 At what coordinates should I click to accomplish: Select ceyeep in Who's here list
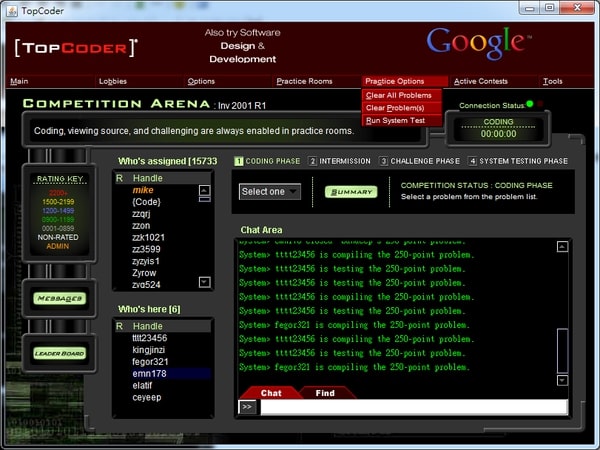click(147, 397)
